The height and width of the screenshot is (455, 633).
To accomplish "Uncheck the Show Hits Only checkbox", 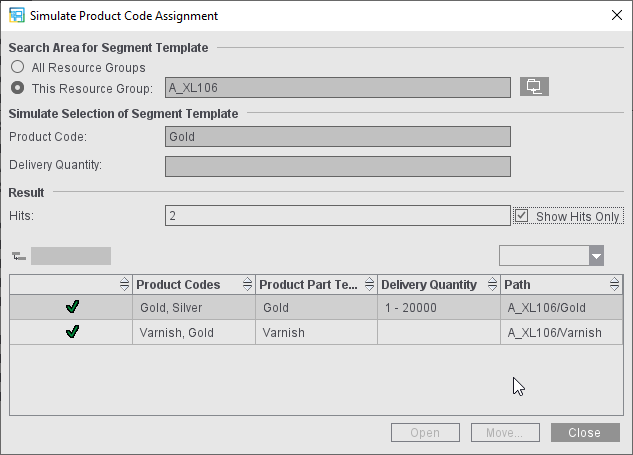I will coord(522,216).
